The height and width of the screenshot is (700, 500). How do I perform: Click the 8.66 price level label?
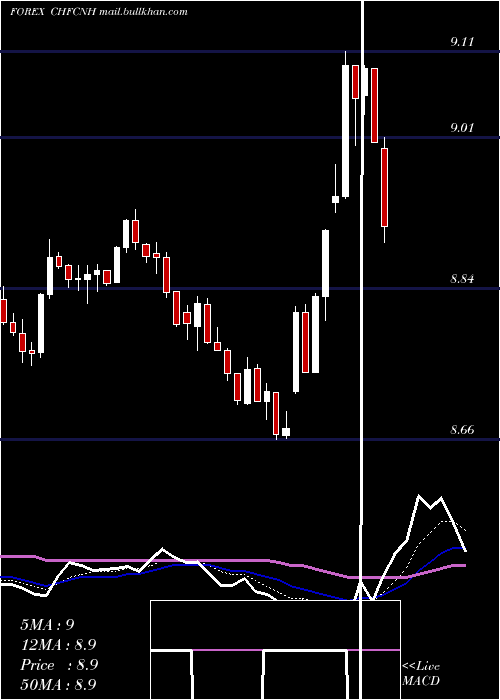462,430
